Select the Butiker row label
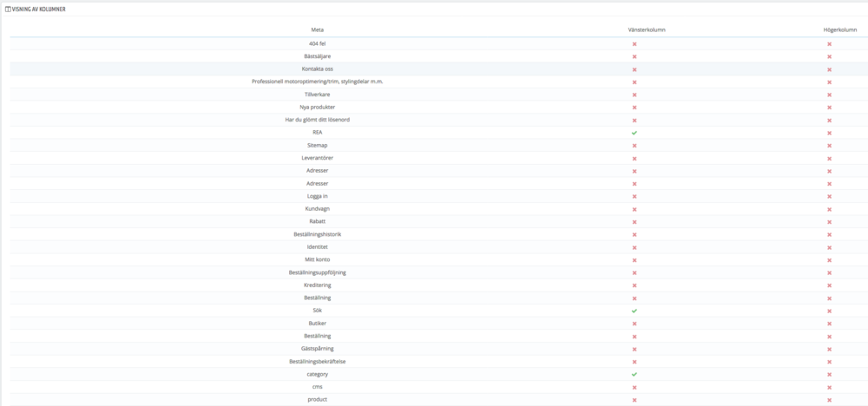Viewport: 868px width, 406px height. coord(317,323)
